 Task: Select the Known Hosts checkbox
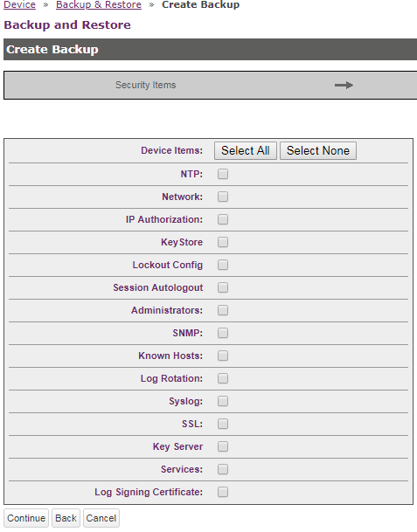pos(223,356)
